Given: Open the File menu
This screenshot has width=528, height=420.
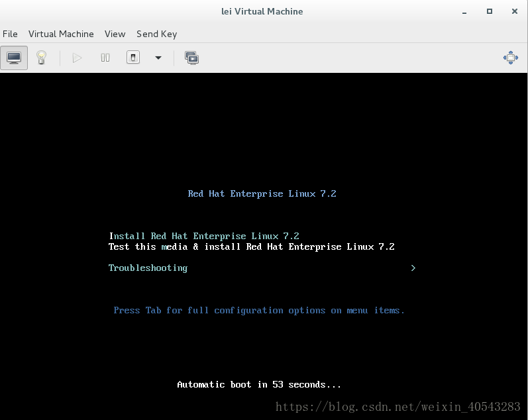Looking at the screenshot, I should 10,34.
